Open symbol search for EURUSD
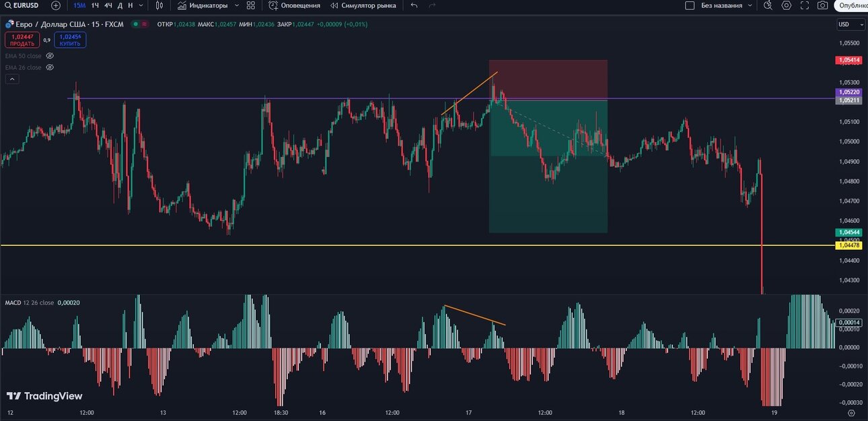Screen dimensions: 868x421 [x=22, y=5]
